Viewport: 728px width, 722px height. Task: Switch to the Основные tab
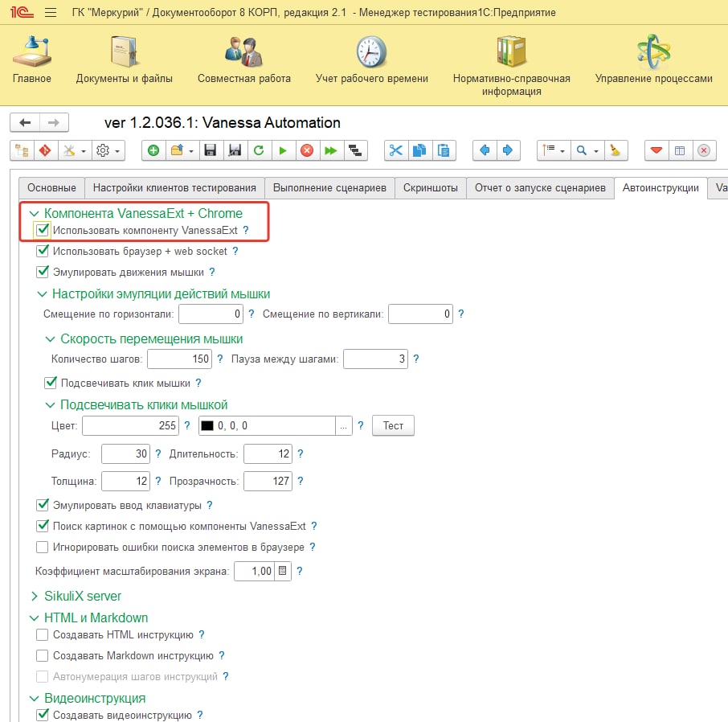click(51, 187)
